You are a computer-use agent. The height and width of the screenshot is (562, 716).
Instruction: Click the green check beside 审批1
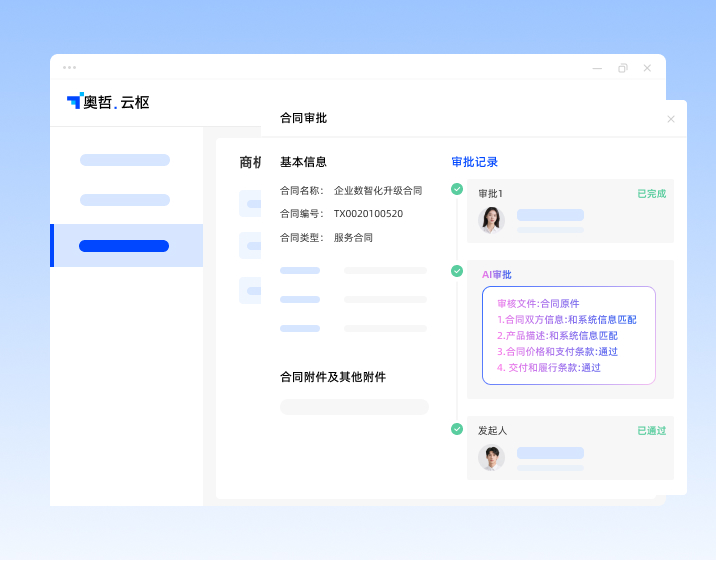[x=457, y=189]
